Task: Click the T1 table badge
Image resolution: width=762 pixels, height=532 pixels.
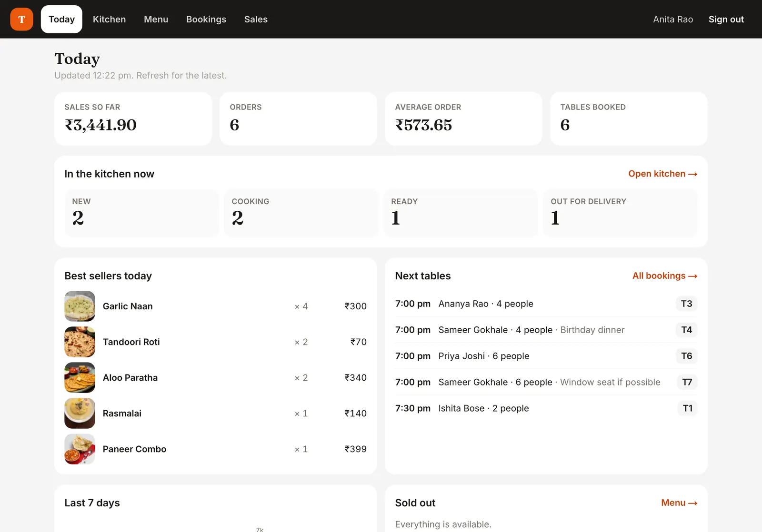Action: 687,408
